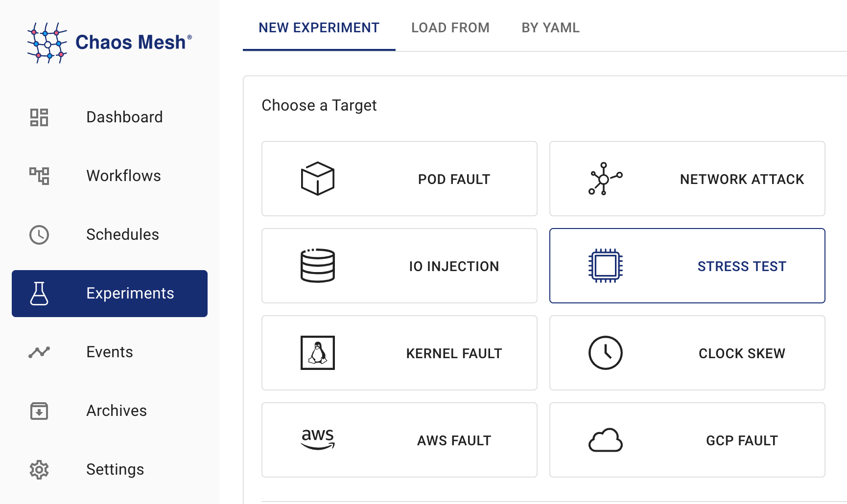
Task: Click the Experiments flask icon
Action: click(39, 294)
